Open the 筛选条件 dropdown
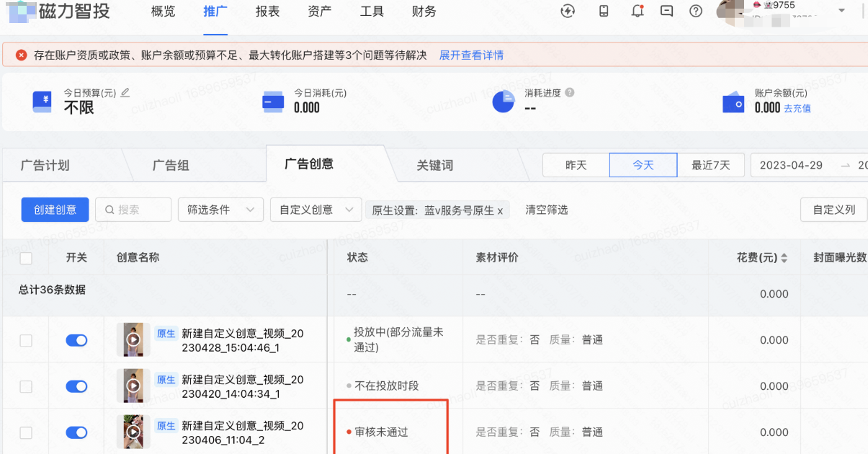The image size is (868, 454). point(220,209)
